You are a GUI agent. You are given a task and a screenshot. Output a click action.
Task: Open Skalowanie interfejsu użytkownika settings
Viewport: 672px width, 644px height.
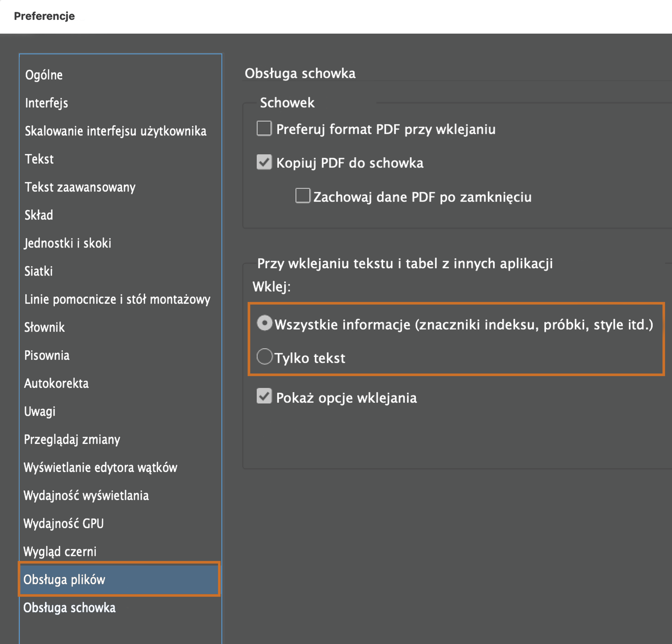pos(115,131)
